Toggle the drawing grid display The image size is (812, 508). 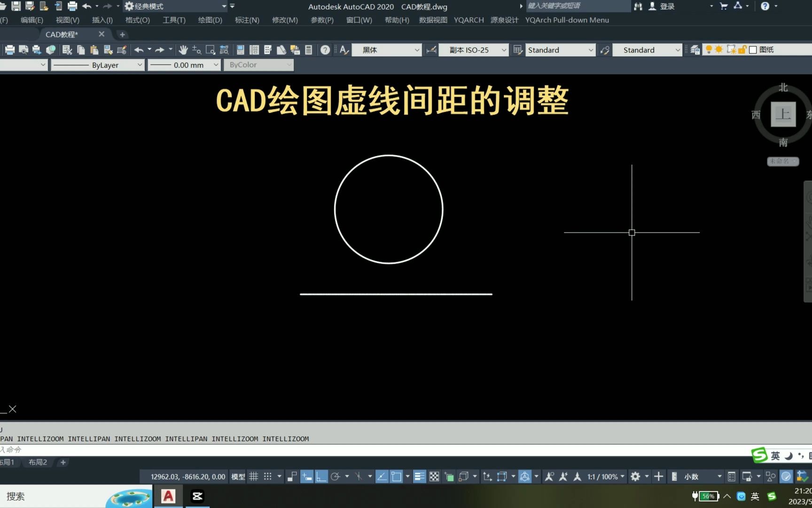pyautogui.click(x=254, y=476)
